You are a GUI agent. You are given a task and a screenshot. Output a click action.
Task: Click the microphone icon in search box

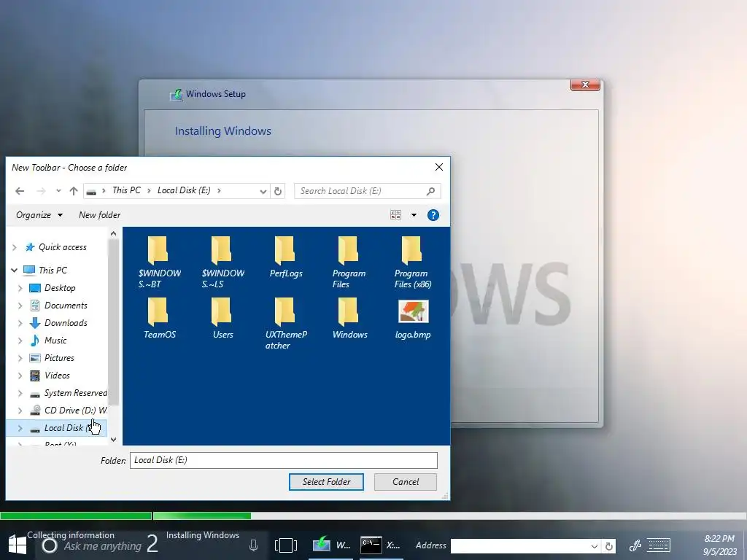(x=253, y=545)
